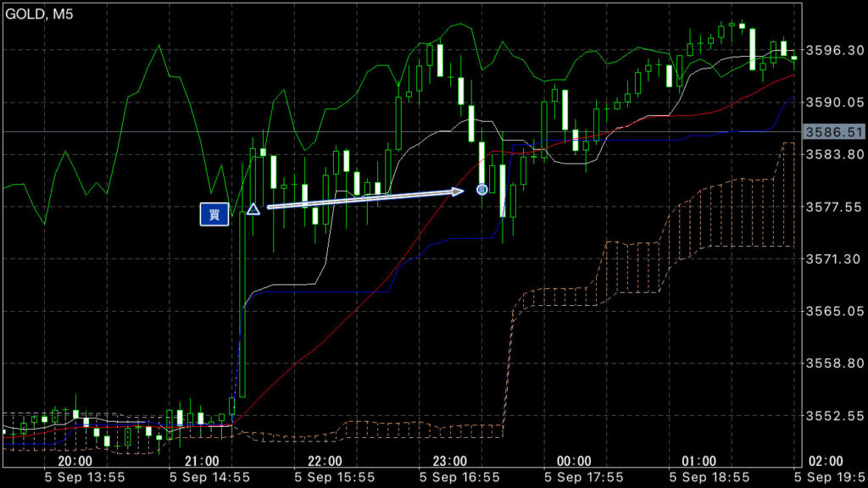Screen dimensions: 868x488
Task: Click the arrowhead of the trade line
Action: point(459,191)
